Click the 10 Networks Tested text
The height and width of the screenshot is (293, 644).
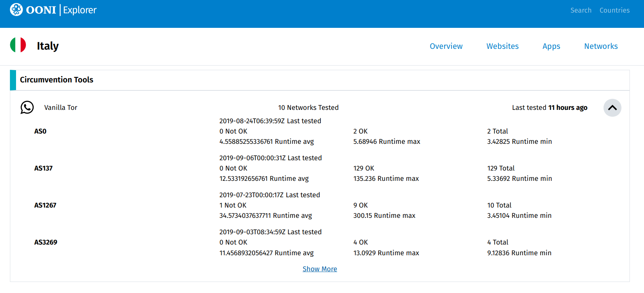(x=308, y=108)
